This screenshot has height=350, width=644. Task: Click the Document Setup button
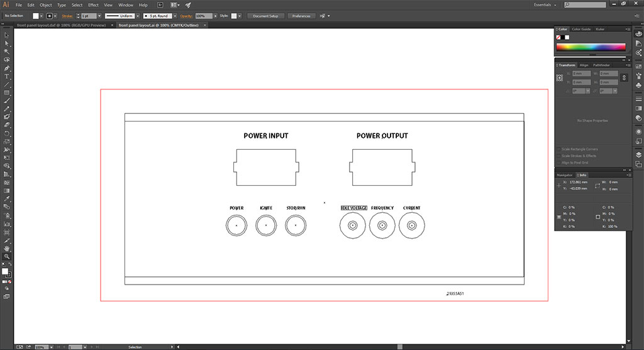pyautogui.click(x=265, y=16)
